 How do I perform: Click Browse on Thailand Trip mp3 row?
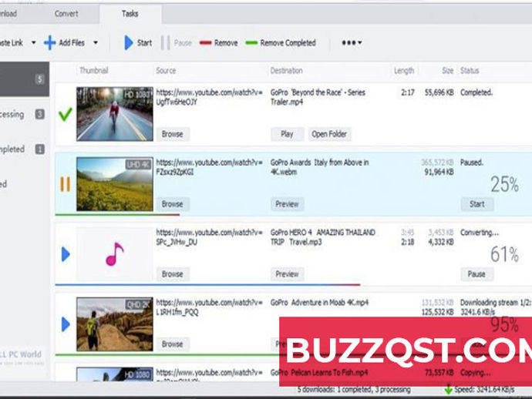173,274
